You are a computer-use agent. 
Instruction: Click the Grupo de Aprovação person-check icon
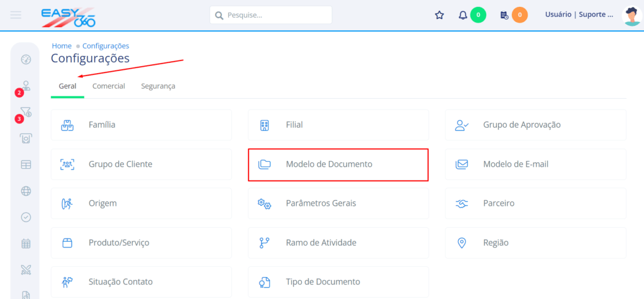point(462,125)
